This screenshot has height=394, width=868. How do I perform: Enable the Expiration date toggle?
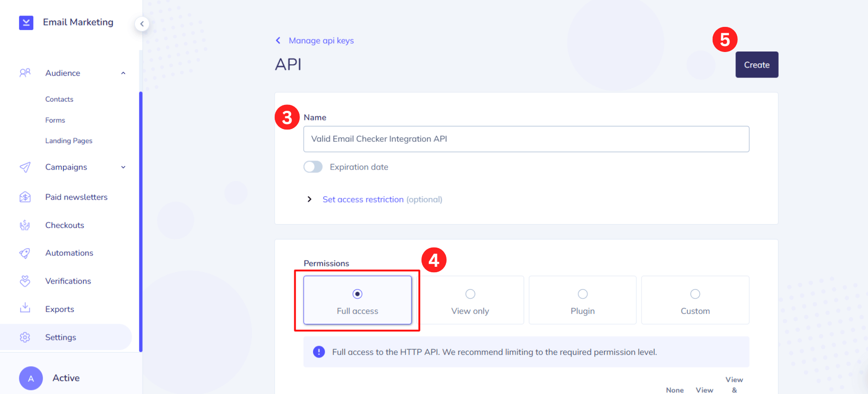click(313, 166)
